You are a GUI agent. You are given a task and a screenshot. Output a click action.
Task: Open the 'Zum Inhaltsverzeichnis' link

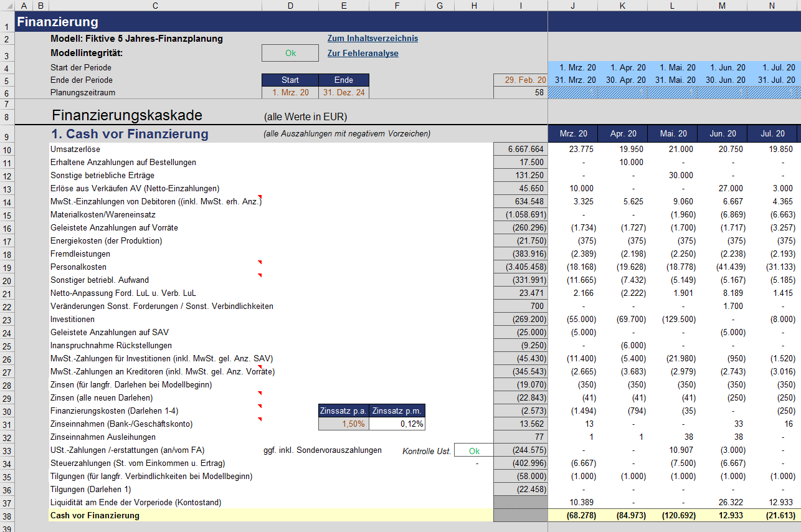click(x=372, y=39)
